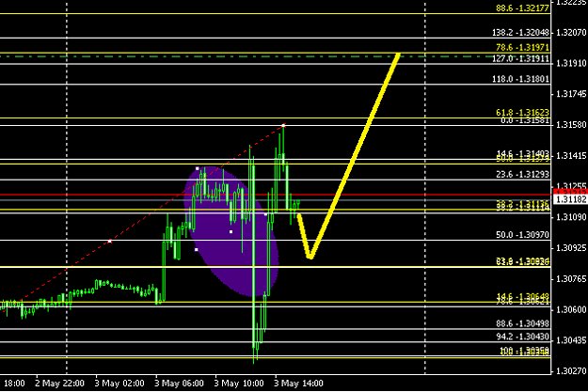588x392 pixels.
Task: Click the 50.0 -1.30970 retracement label
Action: [x=522, y=235]
